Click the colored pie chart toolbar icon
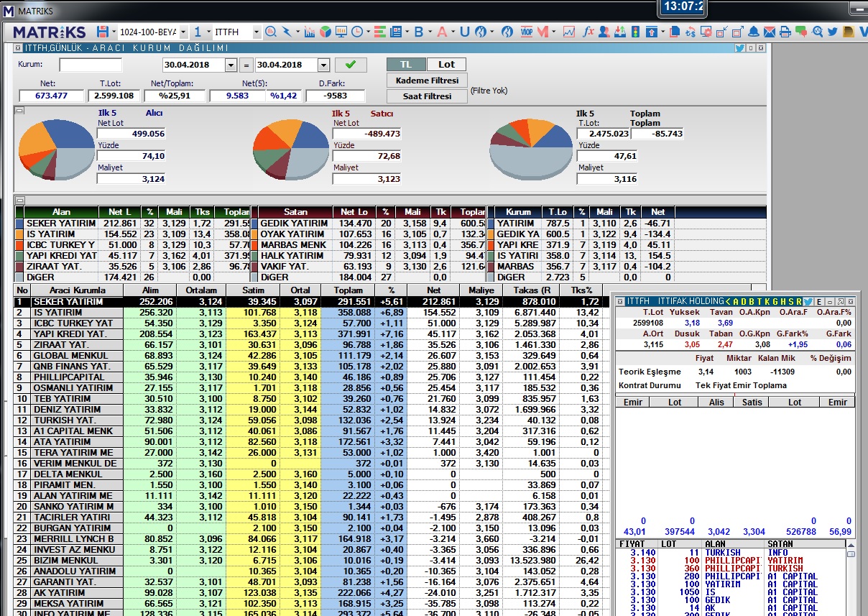Screen dimensions: 868x616 pos(325,32)
